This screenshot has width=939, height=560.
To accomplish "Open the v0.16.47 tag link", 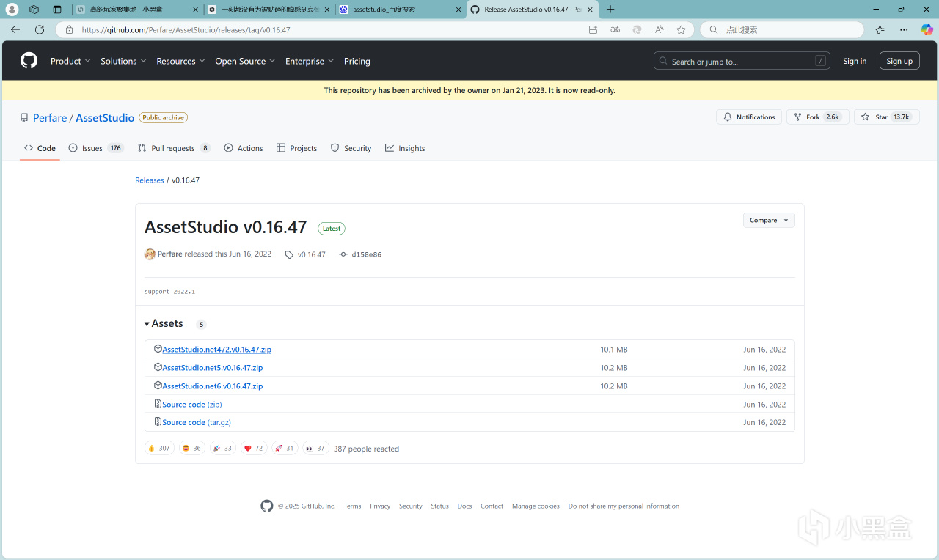I will coord(305,254).
